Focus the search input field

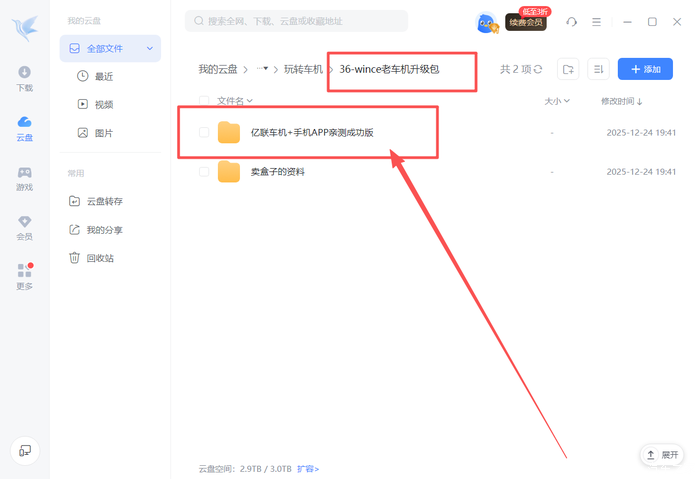pos(296,21)
